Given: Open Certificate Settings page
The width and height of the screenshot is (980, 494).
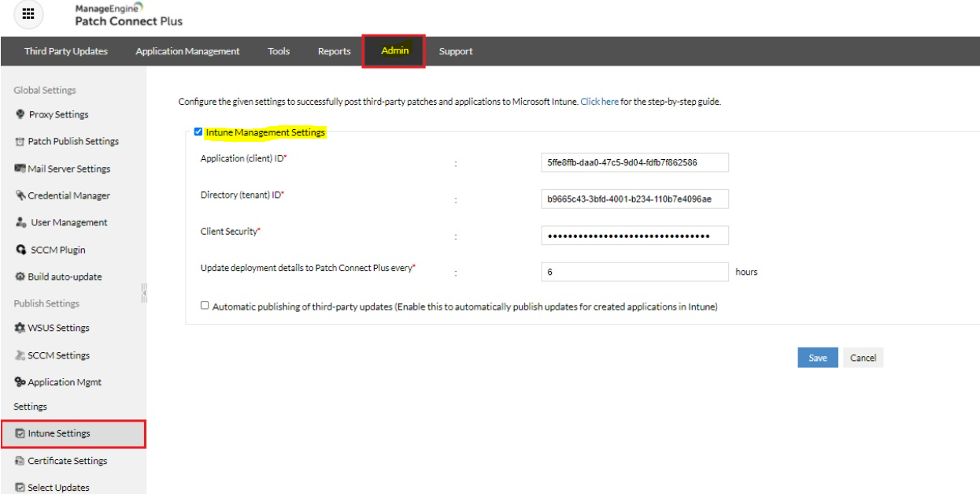Looking at the screenshot, I should click(68, 461).
